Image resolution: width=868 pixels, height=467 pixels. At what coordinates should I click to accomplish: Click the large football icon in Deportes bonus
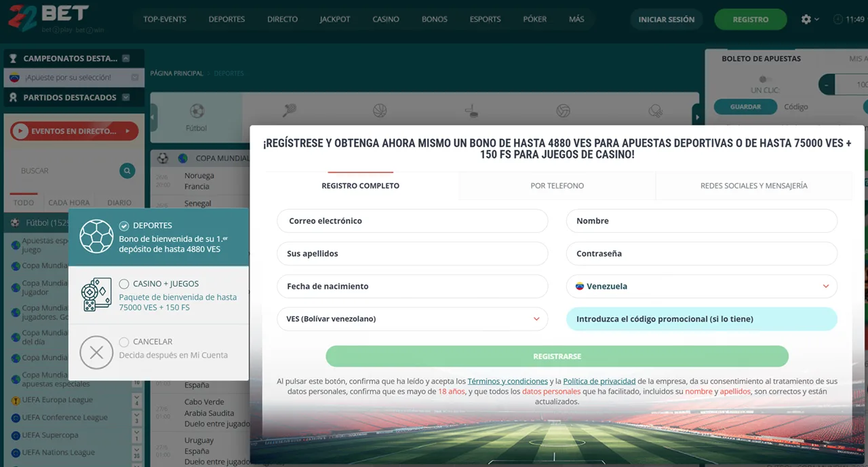coord(96,236)
